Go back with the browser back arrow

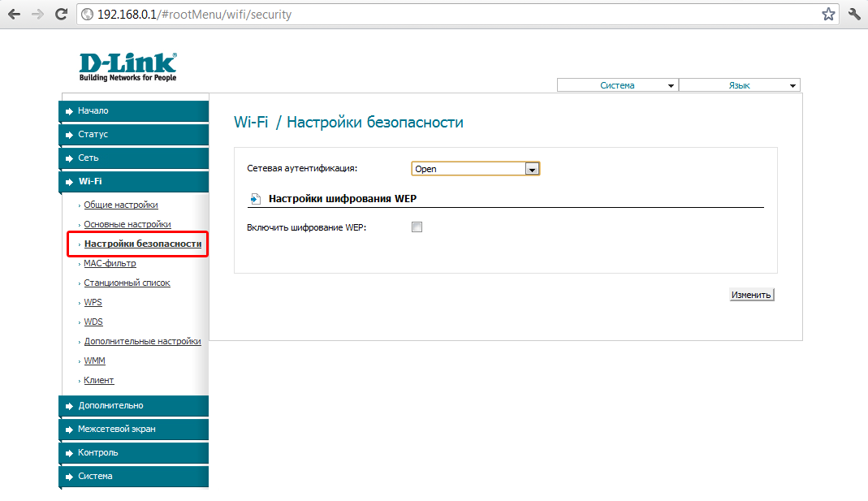coord(15,15)
